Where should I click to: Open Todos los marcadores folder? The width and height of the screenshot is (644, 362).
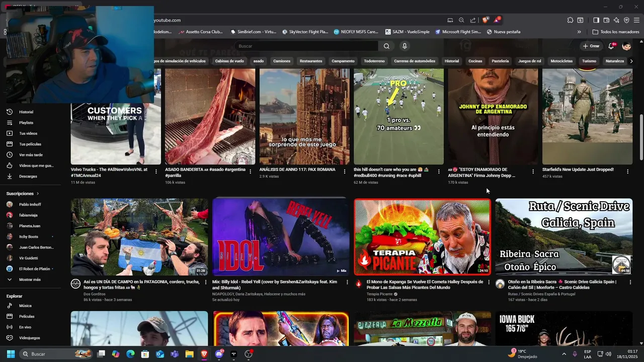point(616,32)
